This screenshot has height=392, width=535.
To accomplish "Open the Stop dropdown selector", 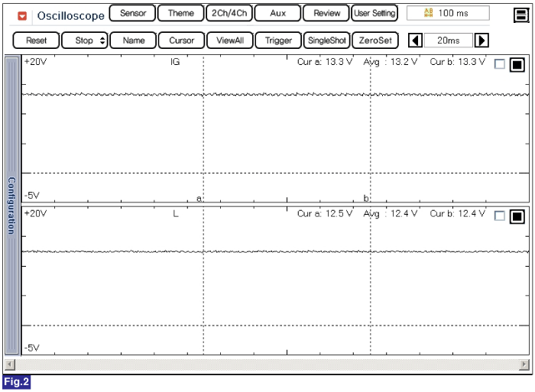I will point(85,40).
